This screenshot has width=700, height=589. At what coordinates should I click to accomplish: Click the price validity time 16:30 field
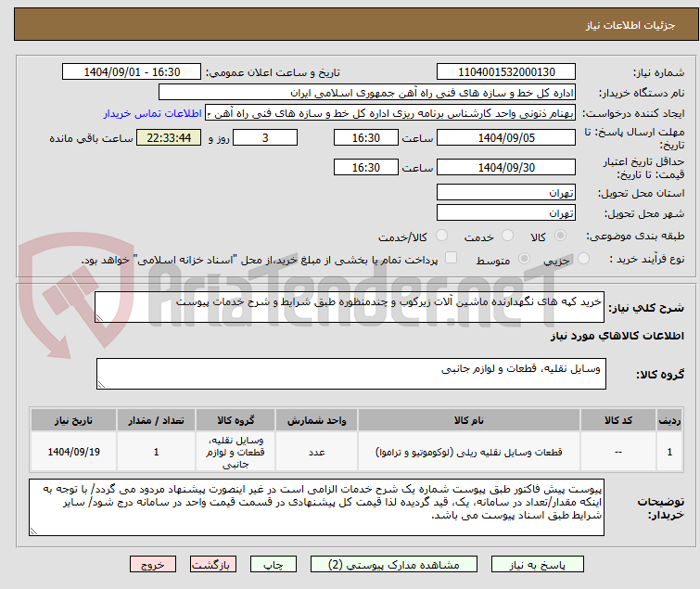[x=366, y=167]
